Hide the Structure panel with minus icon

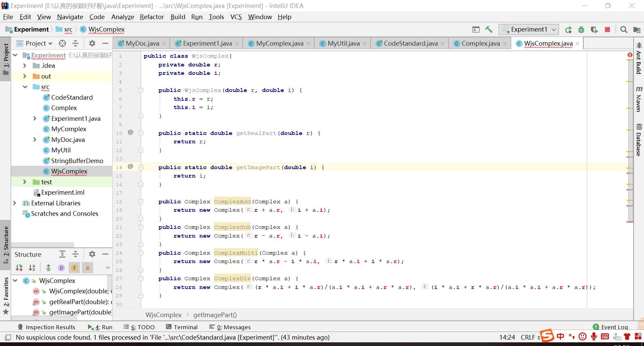(x=105, y=254)
